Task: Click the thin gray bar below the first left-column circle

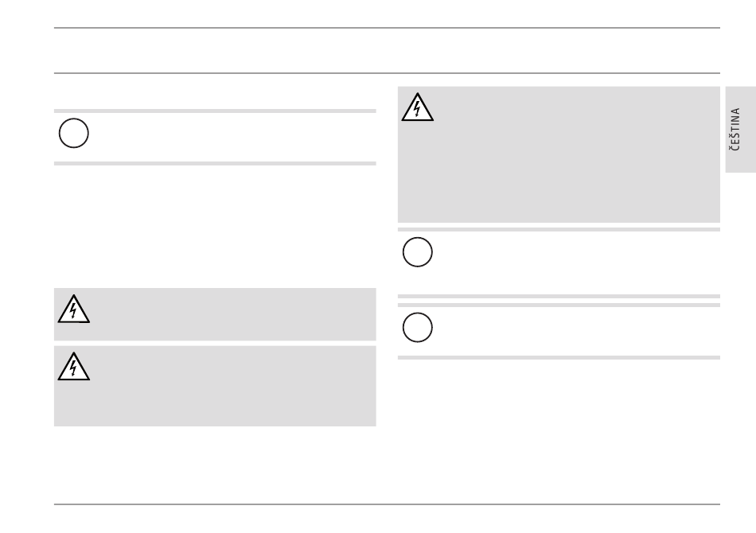Action: click(x=215, y=164)
